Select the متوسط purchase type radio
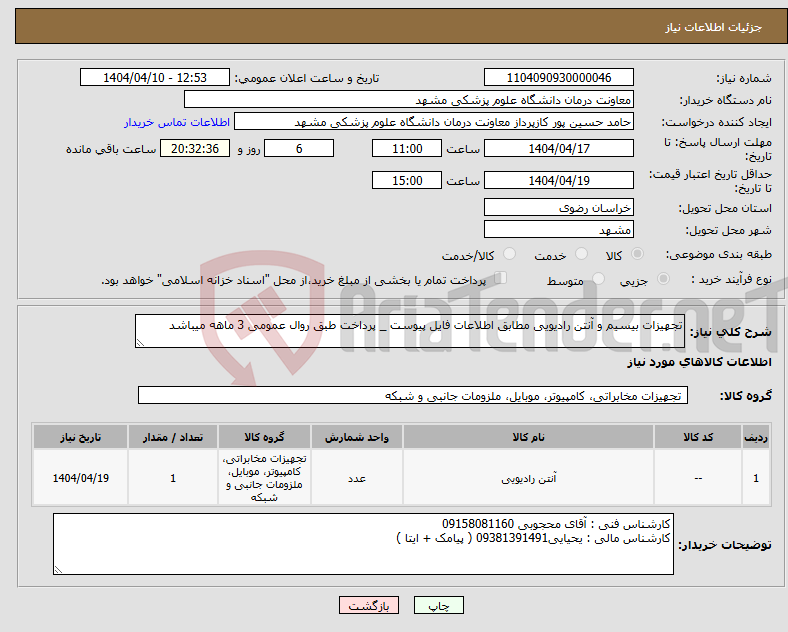788x632 pixels. point(598,278)
